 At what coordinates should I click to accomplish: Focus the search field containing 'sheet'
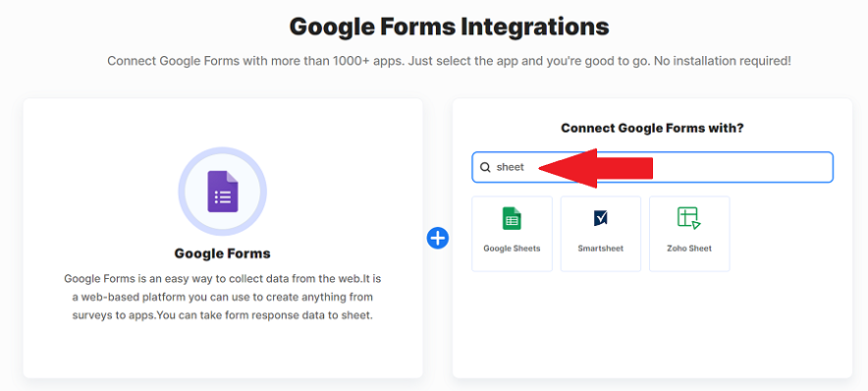652,167
